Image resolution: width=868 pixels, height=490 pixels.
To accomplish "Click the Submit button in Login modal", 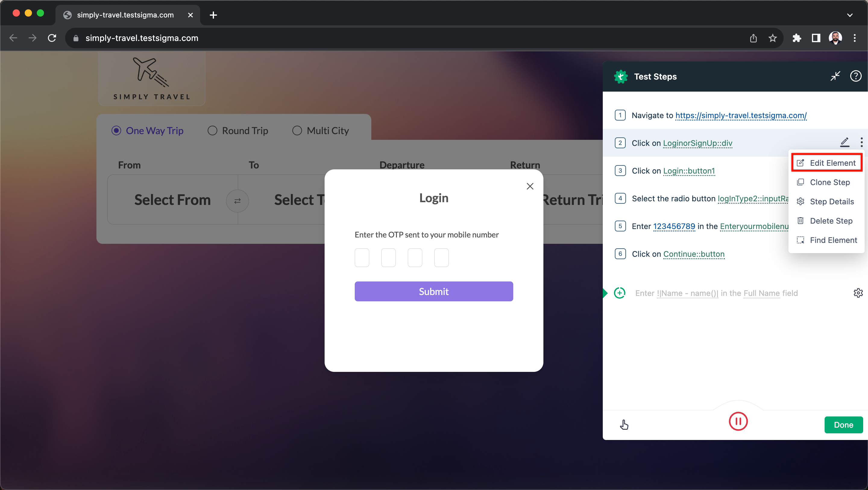I will point(434,291).
